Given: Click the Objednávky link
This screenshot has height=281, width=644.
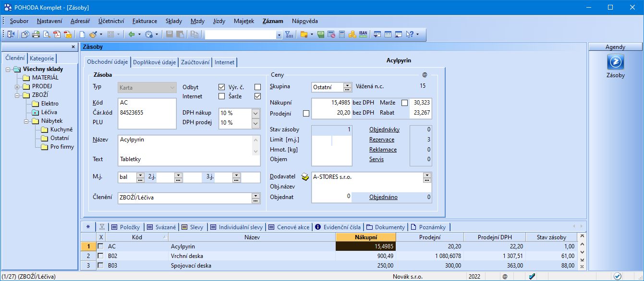Looking at the screenshot, I should click(384, 129).
